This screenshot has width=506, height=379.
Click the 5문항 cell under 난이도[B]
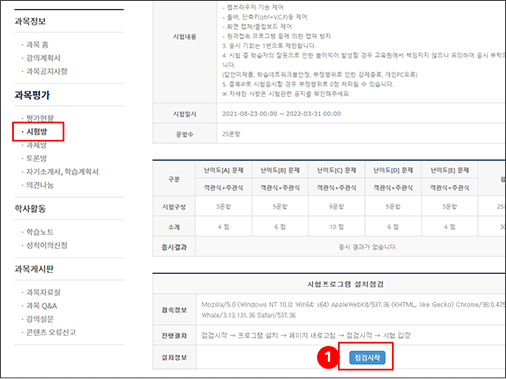click(280, 207)
